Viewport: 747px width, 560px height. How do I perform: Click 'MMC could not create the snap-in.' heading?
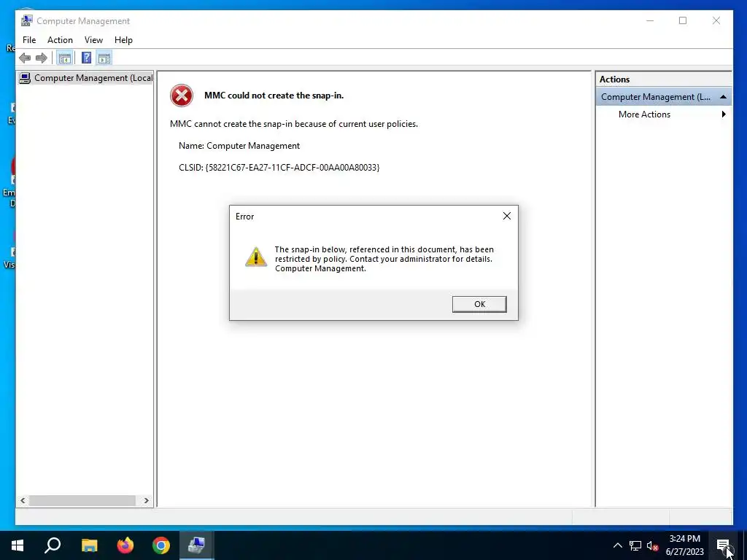coord(274,96)
